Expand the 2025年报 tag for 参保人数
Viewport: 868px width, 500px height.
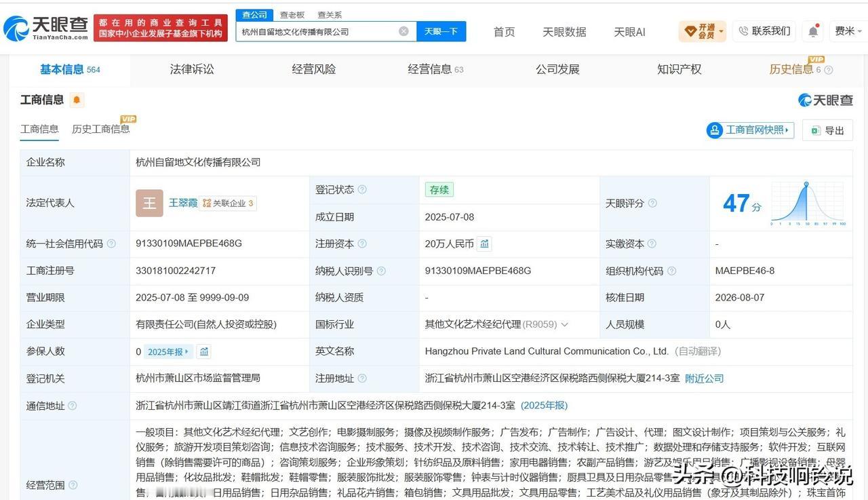[x=170, y=351]
